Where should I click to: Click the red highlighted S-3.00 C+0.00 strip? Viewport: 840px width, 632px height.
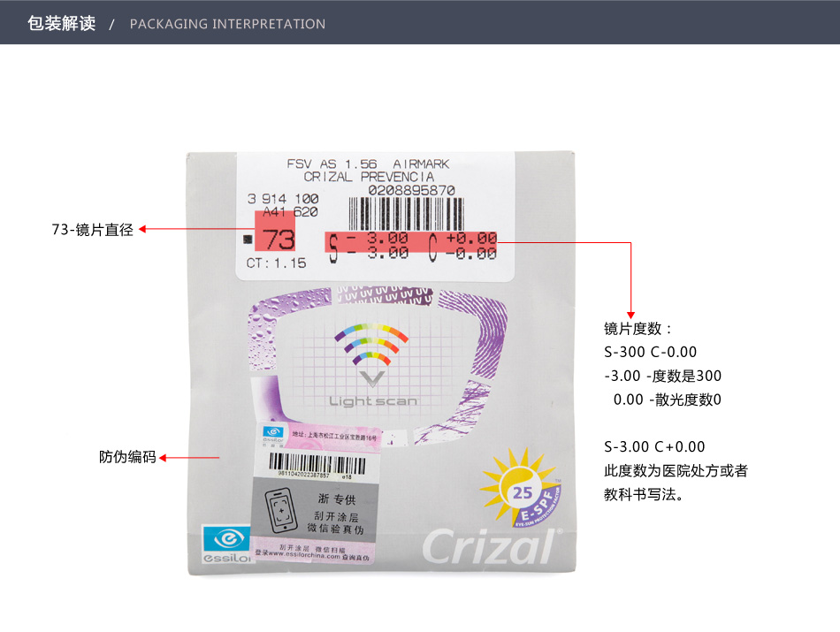tap(411, 242)
